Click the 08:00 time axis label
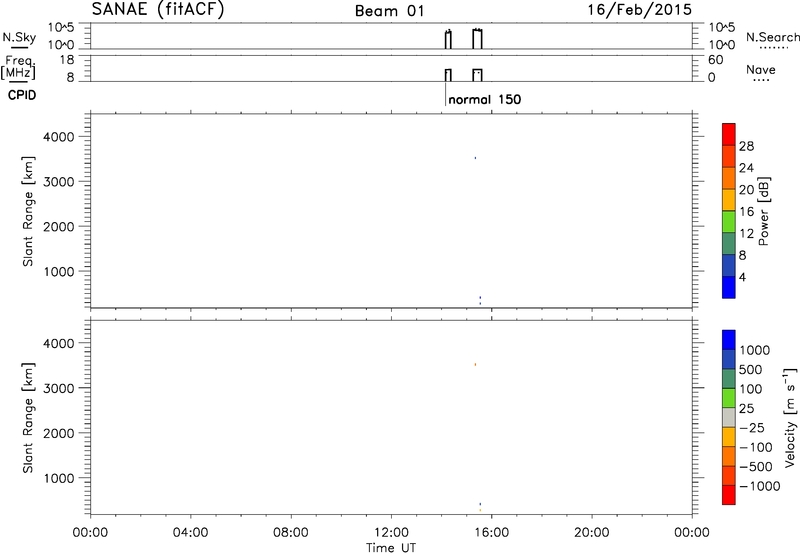The height and width of the screenshot is (554, 800). [x=291, y=533]
